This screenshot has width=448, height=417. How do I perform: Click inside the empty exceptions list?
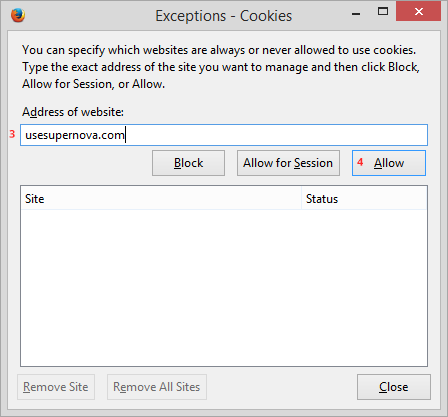tap(224, 288)
